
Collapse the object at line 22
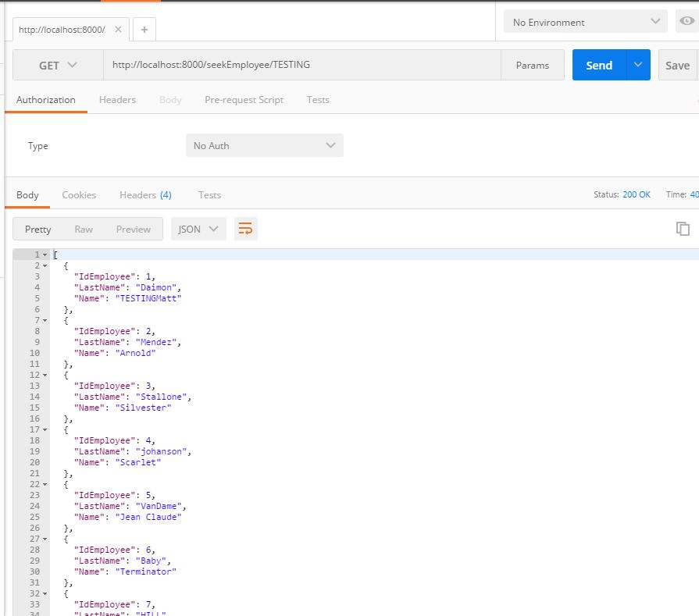coord(45,485)
